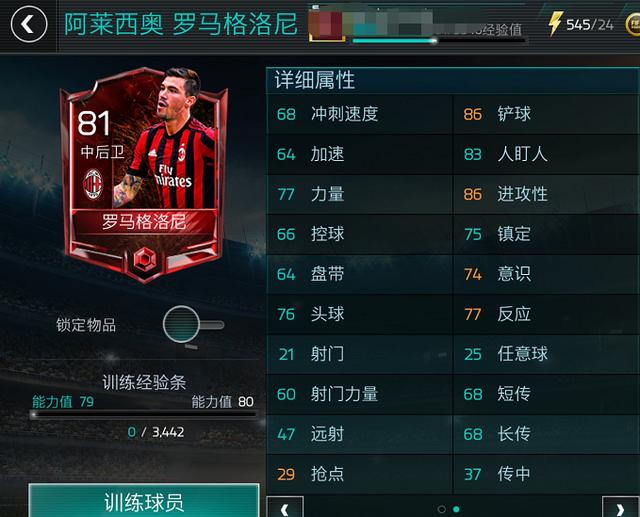
Task: Tap the 81 overall rating on card
Action: (93, 123)
